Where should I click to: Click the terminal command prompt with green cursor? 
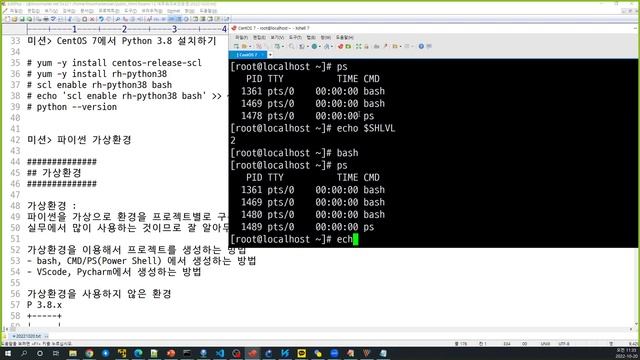(294, 239)
